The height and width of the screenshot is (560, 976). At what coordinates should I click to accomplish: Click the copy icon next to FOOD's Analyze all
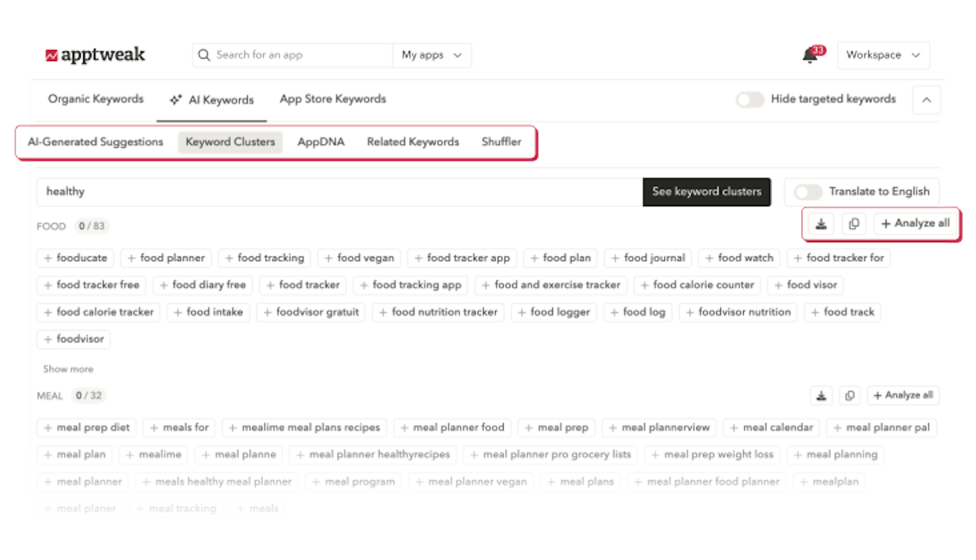pos(854,223)
